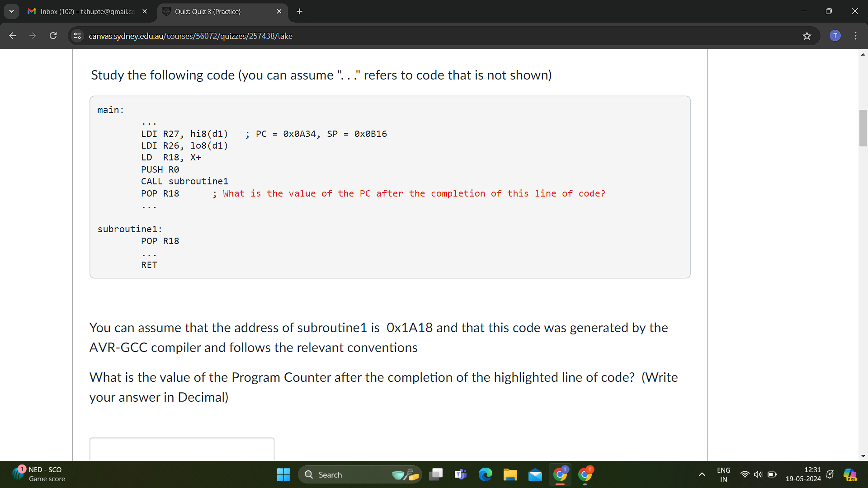Reload the quiz page
868x488 pixels.
(x=53, y=36)
